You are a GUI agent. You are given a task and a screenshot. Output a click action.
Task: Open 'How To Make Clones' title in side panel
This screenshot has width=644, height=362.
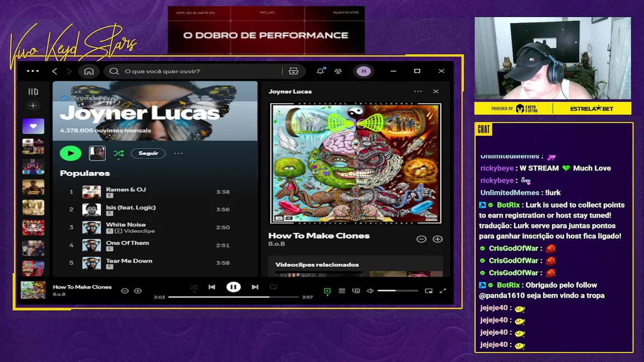(x=319, y=236)
